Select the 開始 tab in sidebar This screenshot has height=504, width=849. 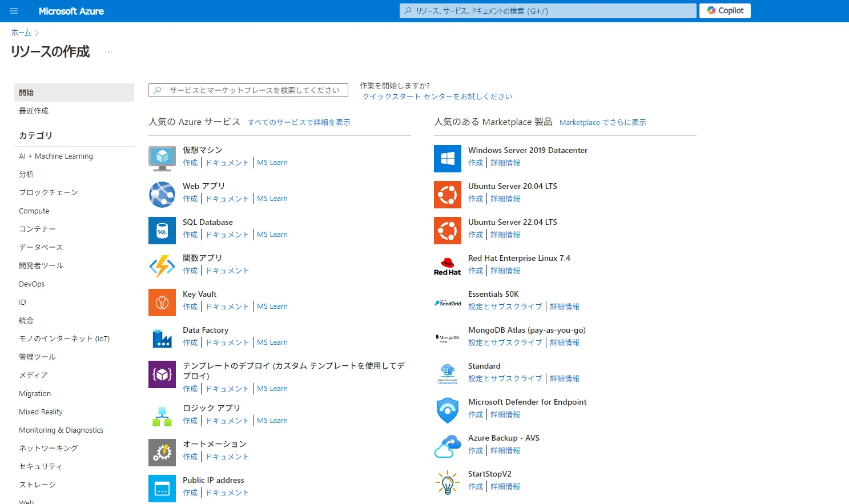pos(74,92)
